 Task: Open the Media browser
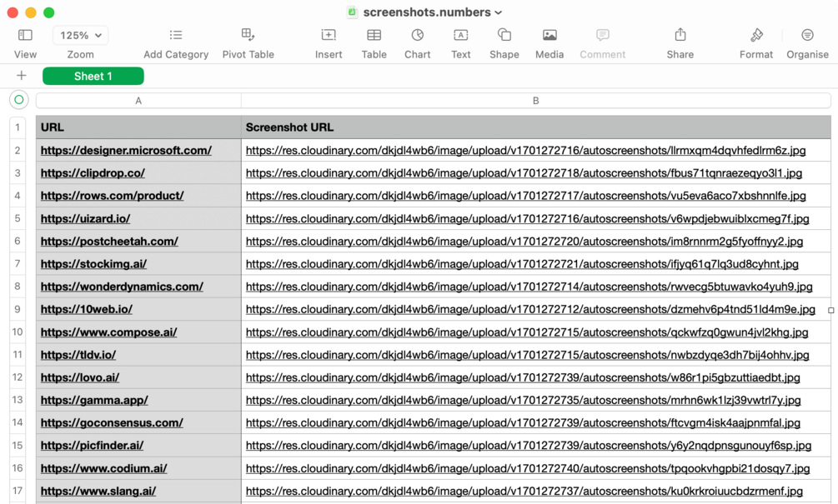[549, 35]
